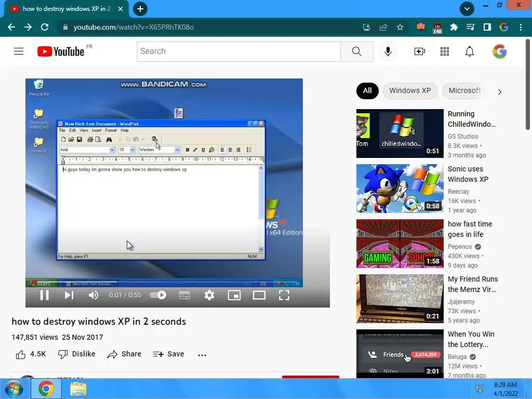This screenshot has height=399, width=532.
Task: Click Chrome icon on taskbar
Action: (x=46, y=389)
